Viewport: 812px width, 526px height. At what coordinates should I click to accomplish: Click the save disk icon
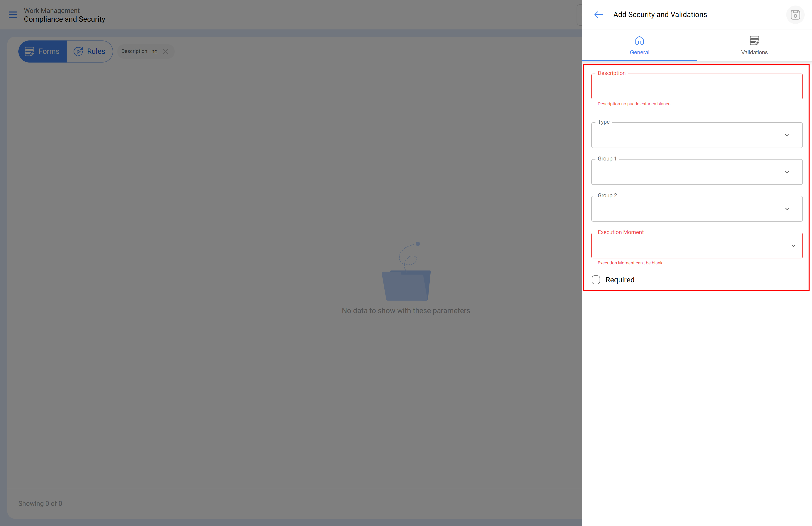point(795,15)
